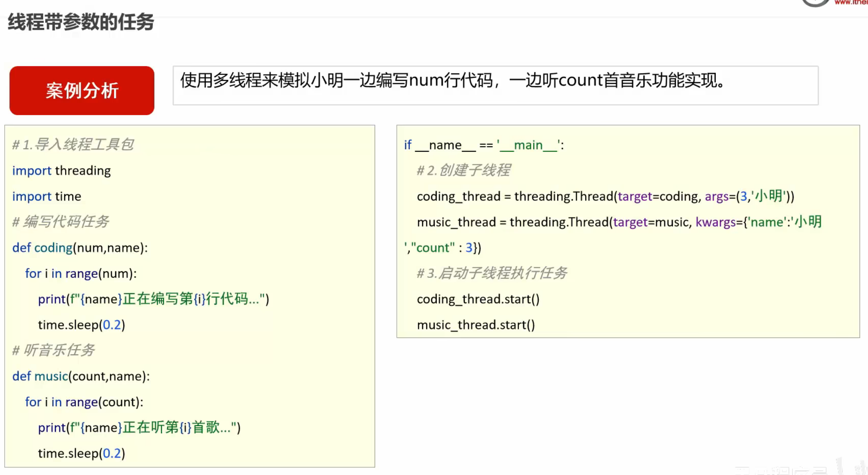The height and width of the screenshot is (475, 868).
Task: Click the 'import time' code line
Action: pos(47,196)
